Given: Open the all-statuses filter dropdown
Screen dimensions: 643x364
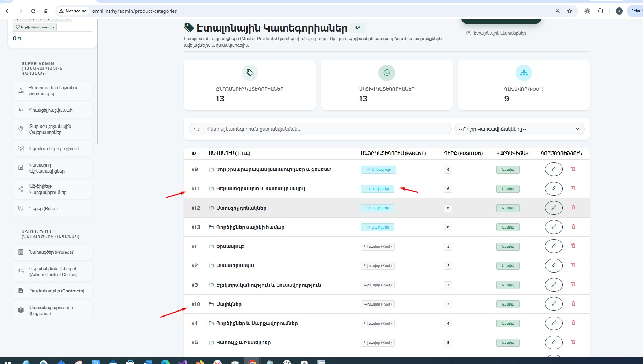Looking at the screenshot, I should coord(519,129).
